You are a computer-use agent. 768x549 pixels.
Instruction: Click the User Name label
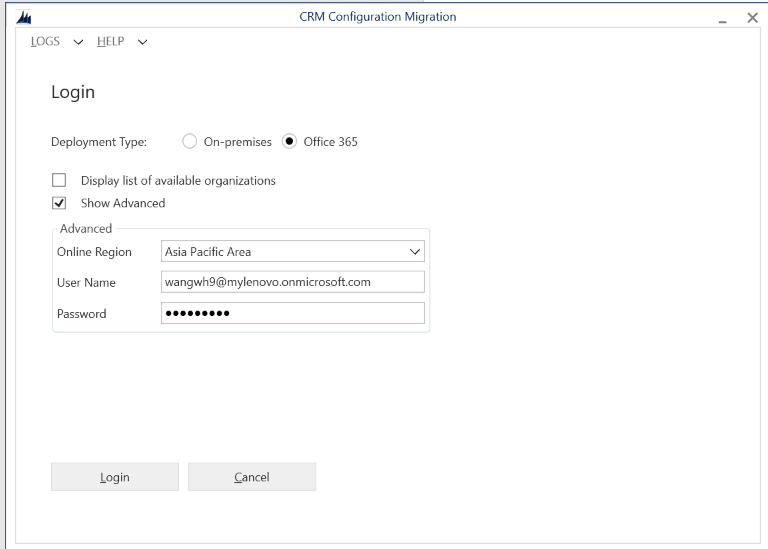(86, 283)
